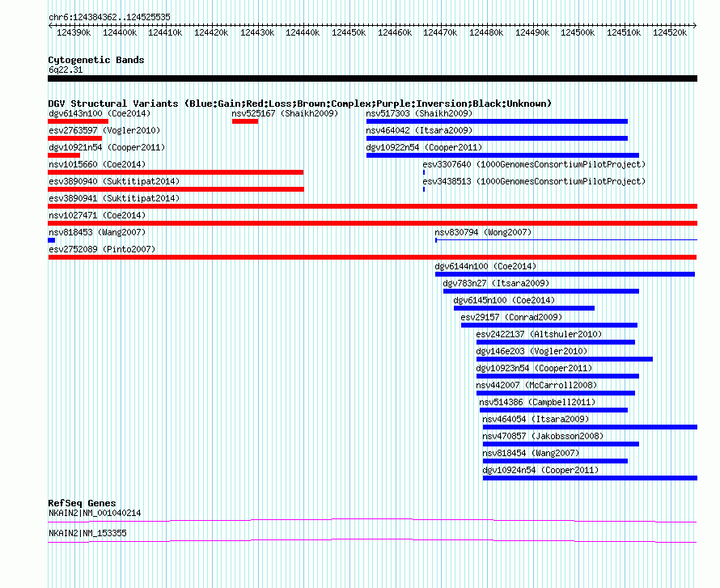Select esv3307640 1000GenomesConsortiumPilotProject label

[x=534, y=164]
